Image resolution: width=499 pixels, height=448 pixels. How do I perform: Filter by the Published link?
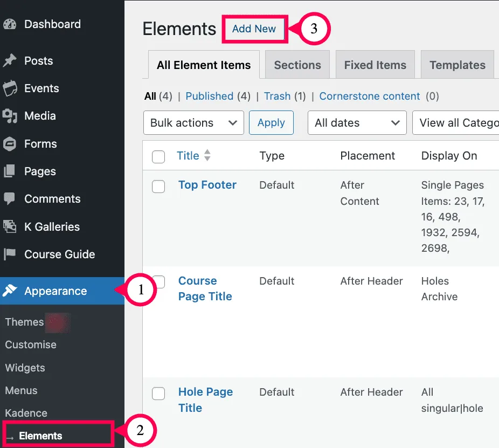pos(210,96)
